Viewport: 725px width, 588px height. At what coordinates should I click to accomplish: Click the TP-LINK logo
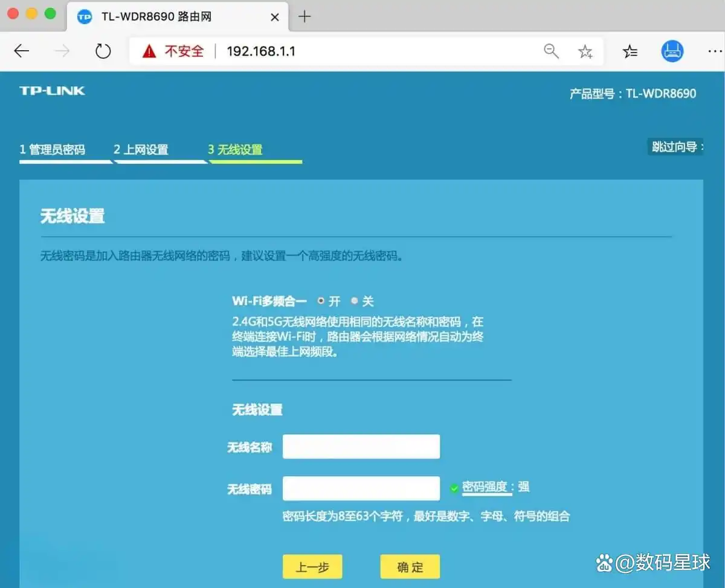(x=51, y=90)
